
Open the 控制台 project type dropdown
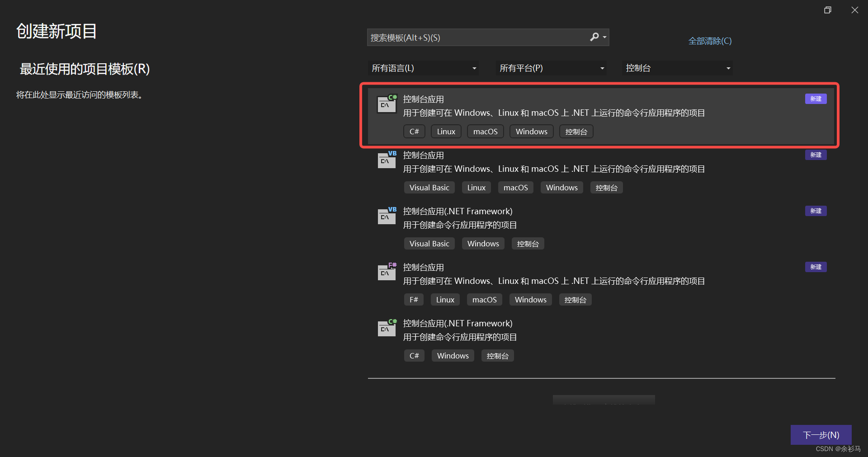coord(677,68)
